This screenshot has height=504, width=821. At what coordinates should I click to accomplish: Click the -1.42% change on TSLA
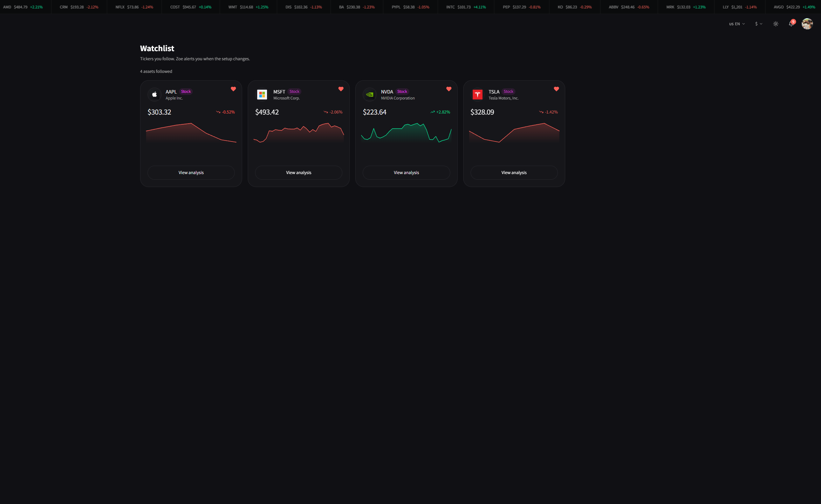tap(548, 112)
